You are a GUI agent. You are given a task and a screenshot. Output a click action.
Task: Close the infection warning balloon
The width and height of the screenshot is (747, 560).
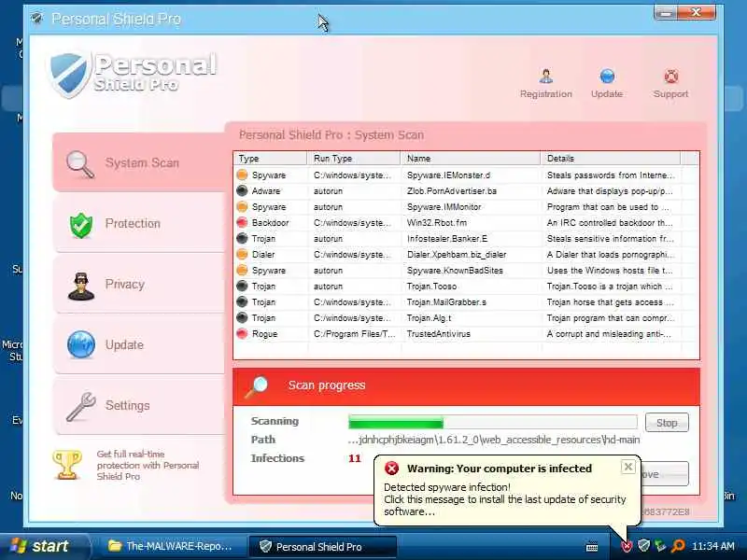click(x=628, y=467)
